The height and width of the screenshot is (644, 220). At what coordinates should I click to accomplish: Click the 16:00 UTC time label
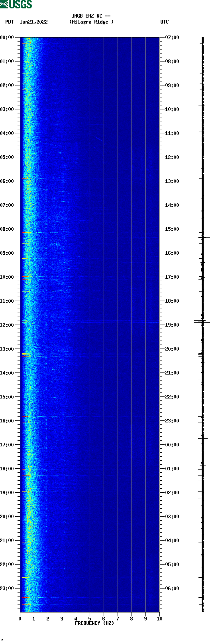point(172,253)
